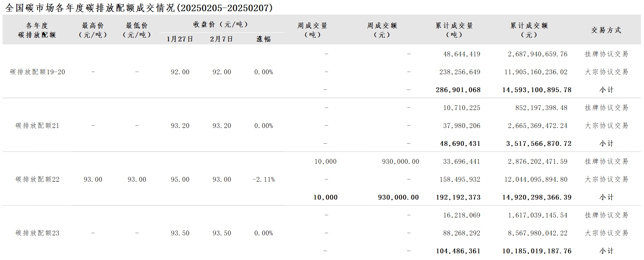This screenshot has width=644, height=260.
Task: Select the 收盘价（元/吨） header
Action: [221, 24]
